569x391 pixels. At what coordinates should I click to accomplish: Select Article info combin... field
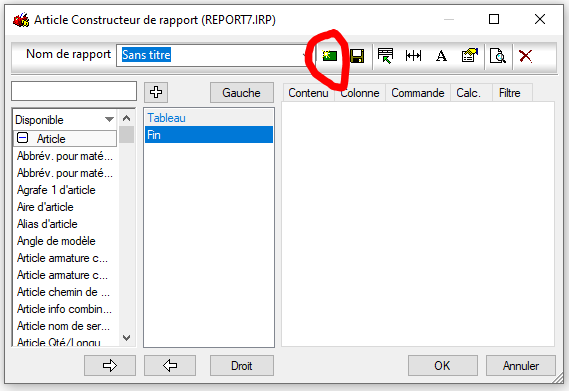65,309
